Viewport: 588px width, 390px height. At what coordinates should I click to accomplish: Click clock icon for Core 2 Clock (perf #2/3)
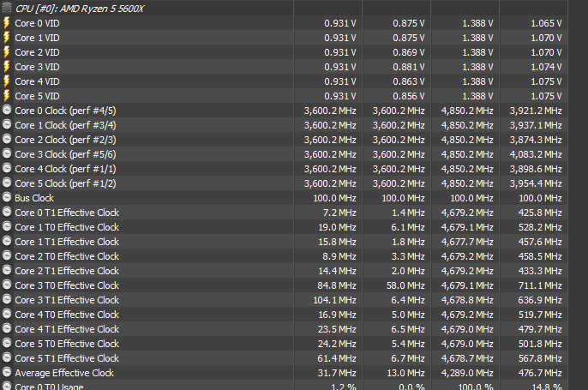(7, 139)
